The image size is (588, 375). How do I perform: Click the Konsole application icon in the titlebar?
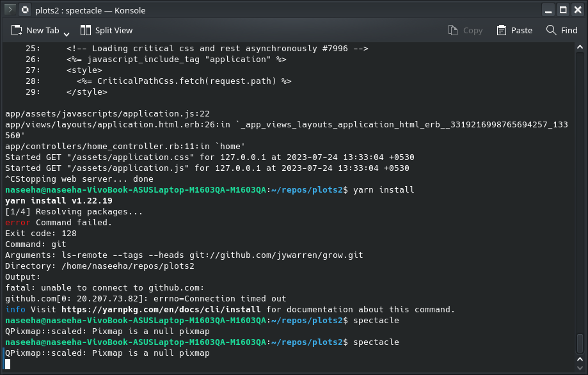(25, 10)
